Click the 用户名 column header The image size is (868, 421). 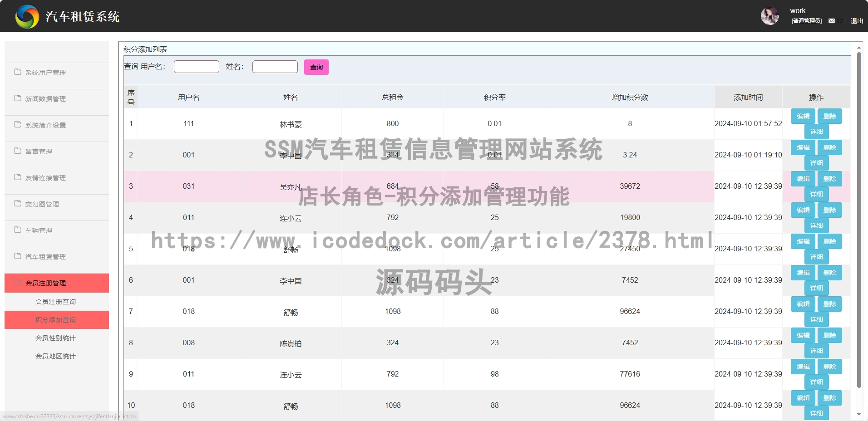coord(189,97)
